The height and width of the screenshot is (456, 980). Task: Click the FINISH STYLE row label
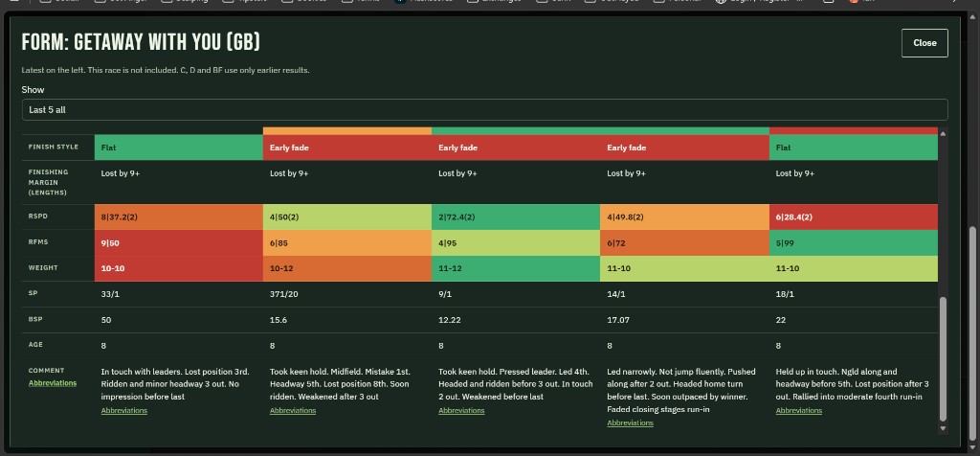click(54, 147)
